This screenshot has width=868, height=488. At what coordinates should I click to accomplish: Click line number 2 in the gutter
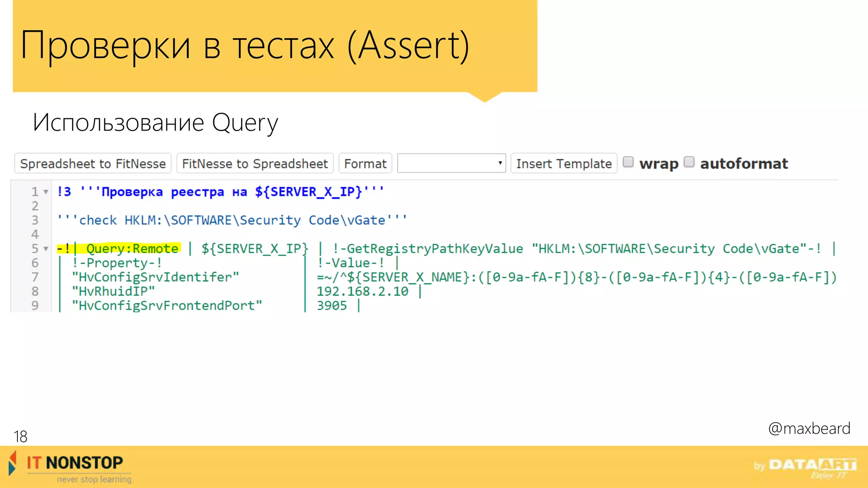(35, 206)
